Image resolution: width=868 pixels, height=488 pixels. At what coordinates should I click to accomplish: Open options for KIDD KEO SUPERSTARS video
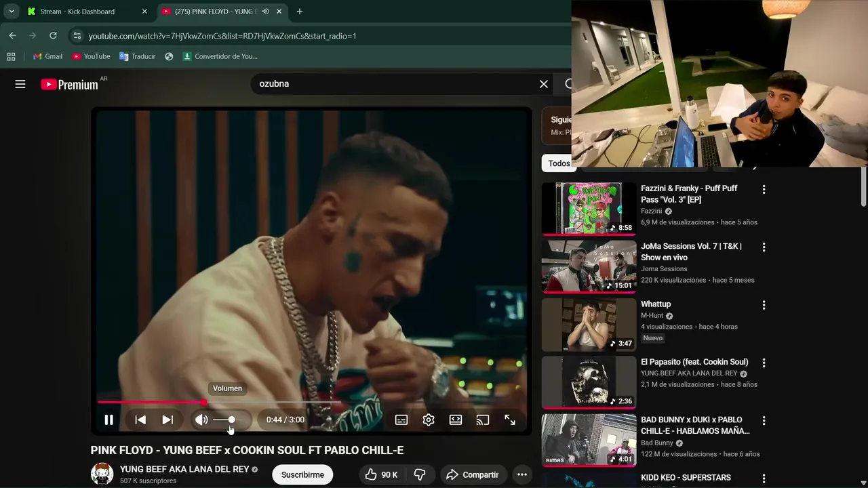coord(764,478)
